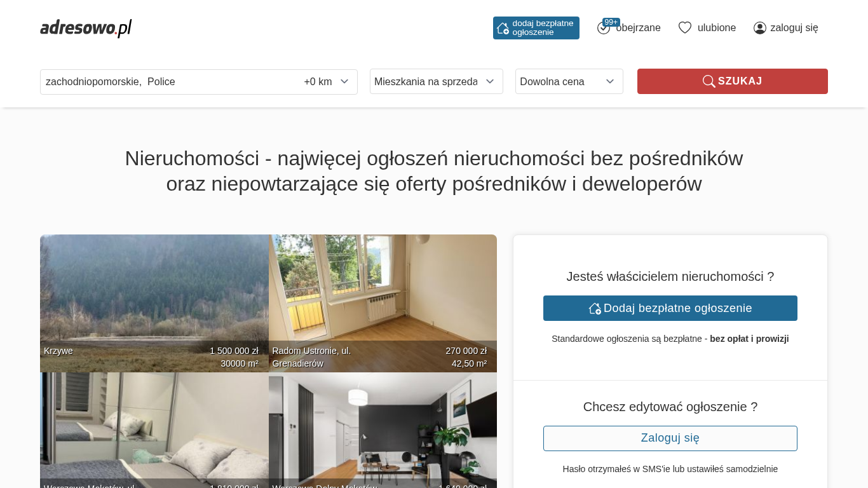The height and width of the screenshot is (488, 868).
Task: Open the Mieszkania na sprzedaż dropdown
Action: coord(437,81)
